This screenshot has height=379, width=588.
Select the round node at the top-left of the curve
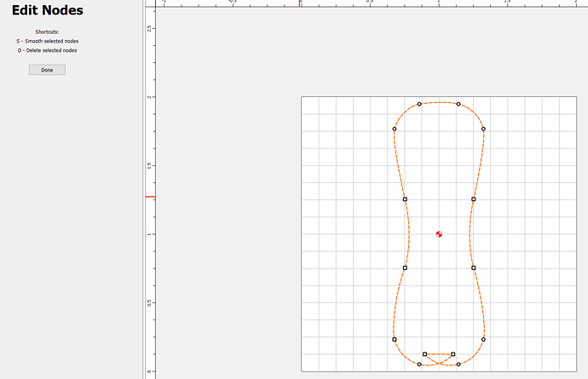coord(419,104)
